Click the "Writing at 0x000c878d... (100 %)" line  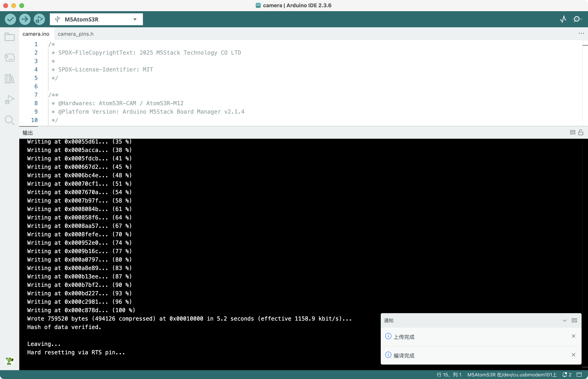(x=81, y=310)
